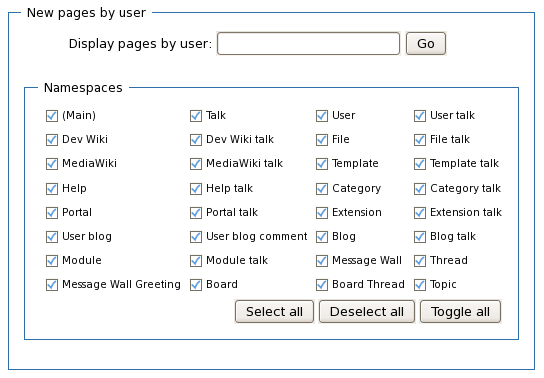Image resolution: width=544 pixels, height=378 pixels.
Task: Toggle the User talk checkbox
Action: (x=420, y=116)
